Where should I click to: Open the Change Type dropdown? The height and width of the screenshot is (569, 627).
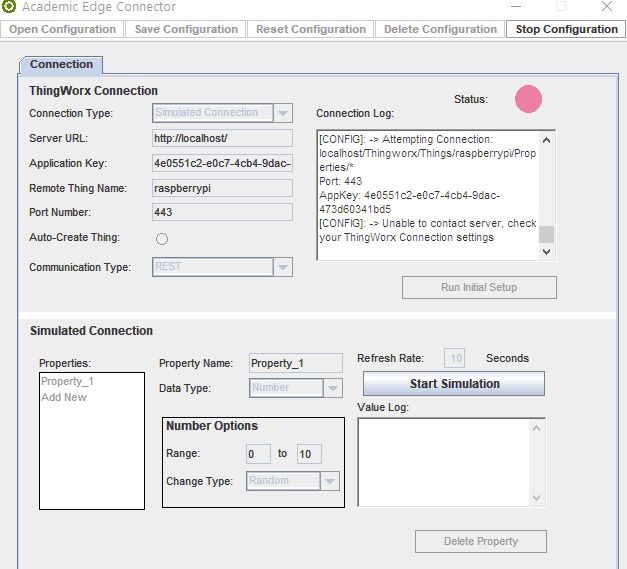331,481
